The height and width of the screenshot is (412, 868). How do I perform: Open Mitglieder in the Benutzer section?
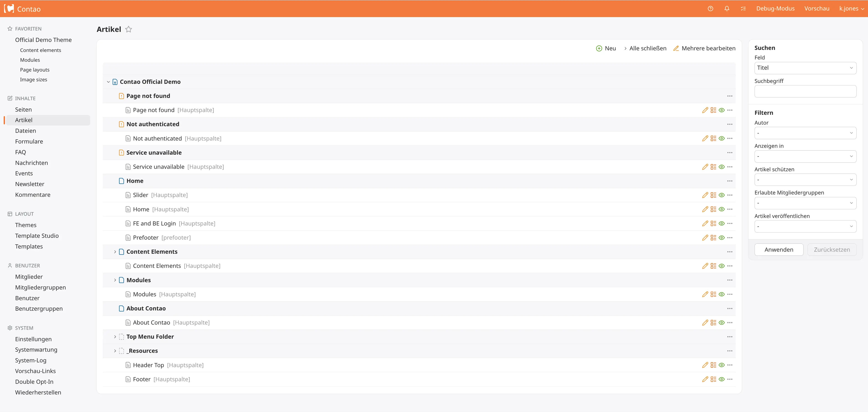(x=29, y=276)
